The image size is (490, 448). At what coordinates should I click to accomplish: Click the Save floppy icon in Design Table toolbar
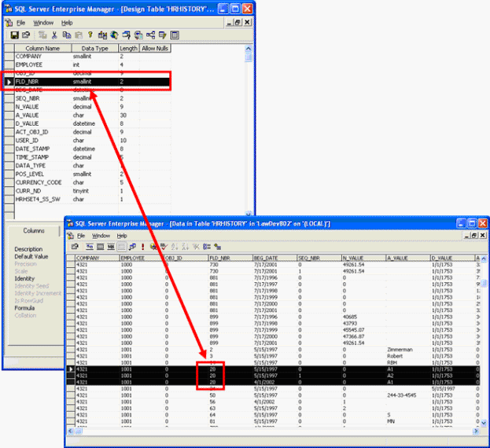point(14,35)
